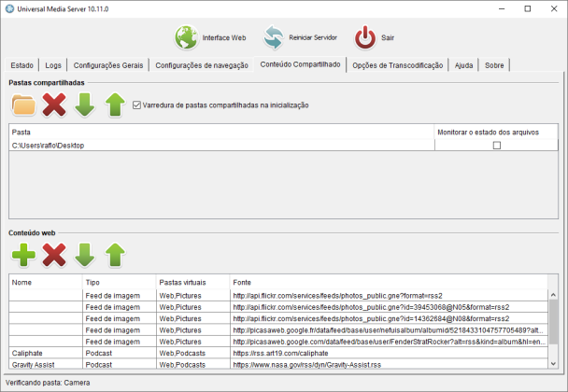Open the Logs tab
Viewport: 568px width, 392px height.
[x=53, y=65]
